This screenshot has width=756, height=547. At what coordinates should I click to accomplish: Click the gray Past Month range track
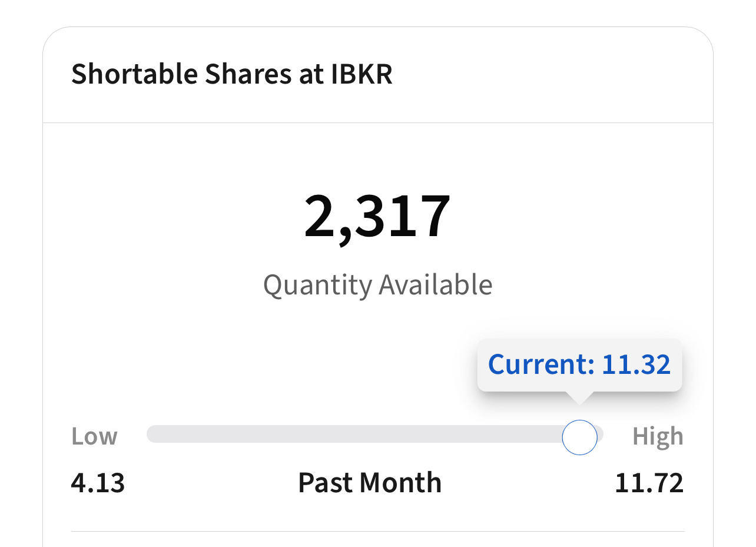(375, 434)
